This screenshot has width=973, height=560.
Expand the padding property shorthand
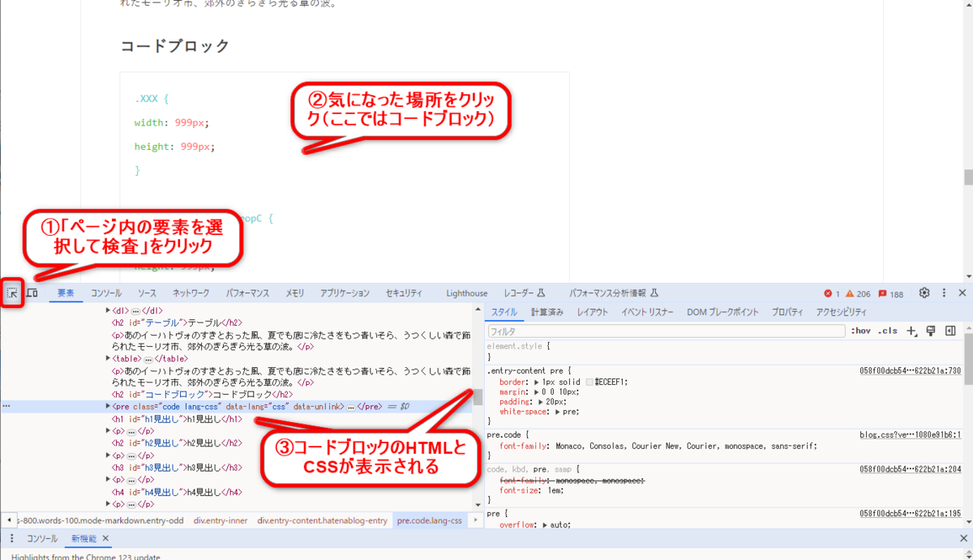pyautogui.click(x=542, y=401)
